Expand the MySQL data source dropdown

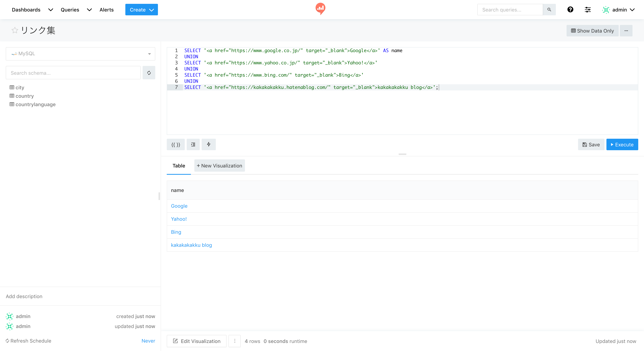[80, 54]
